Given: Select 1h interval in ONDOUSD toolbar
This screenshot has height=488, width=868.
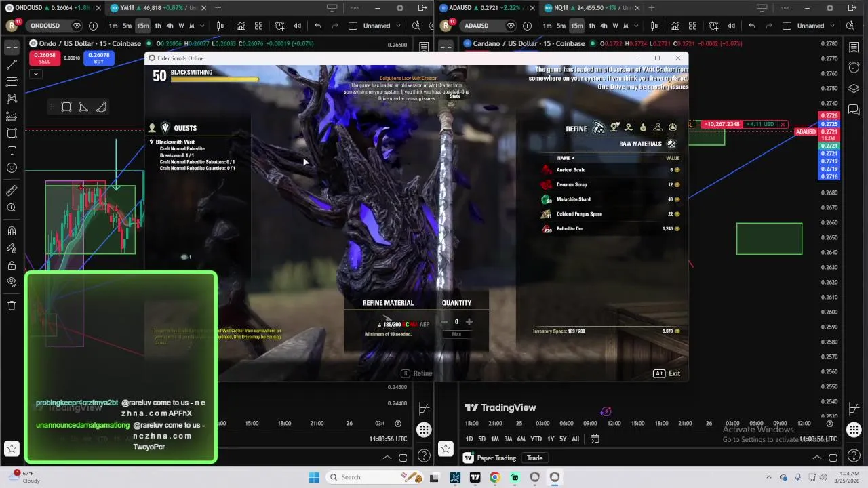Looking at the screenshot, I should 158,26.
